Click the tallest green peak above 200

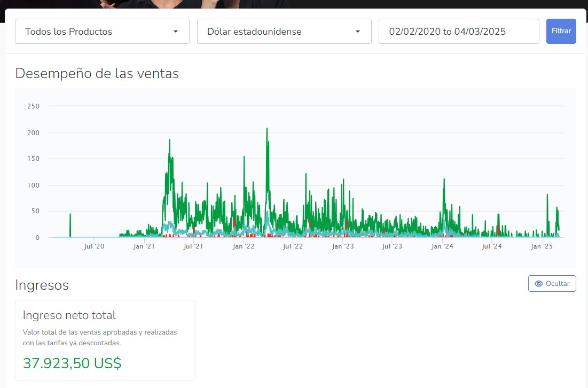pos(266,129)
